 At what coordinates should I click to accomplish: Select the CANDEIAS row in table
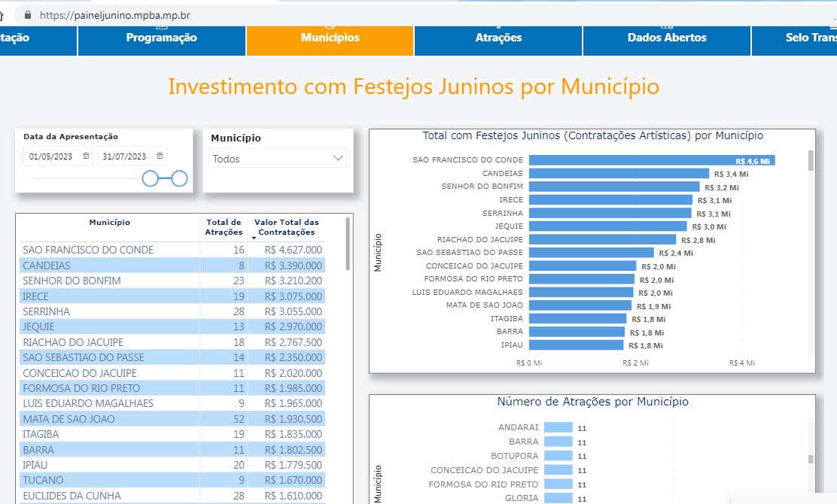(172, 265)
